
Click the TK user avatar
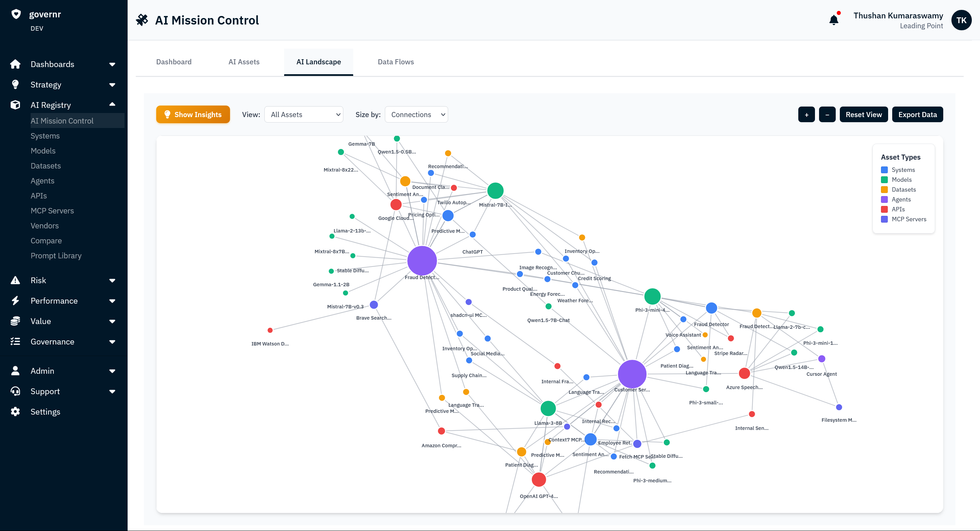click(961, 20)
